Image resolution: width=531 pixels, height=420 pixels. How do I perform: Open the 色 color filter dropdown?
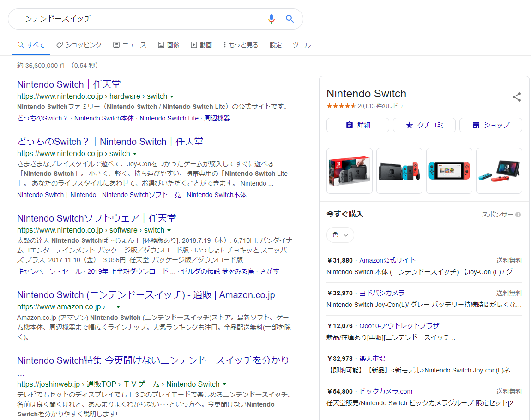click(x=340, y=235)
